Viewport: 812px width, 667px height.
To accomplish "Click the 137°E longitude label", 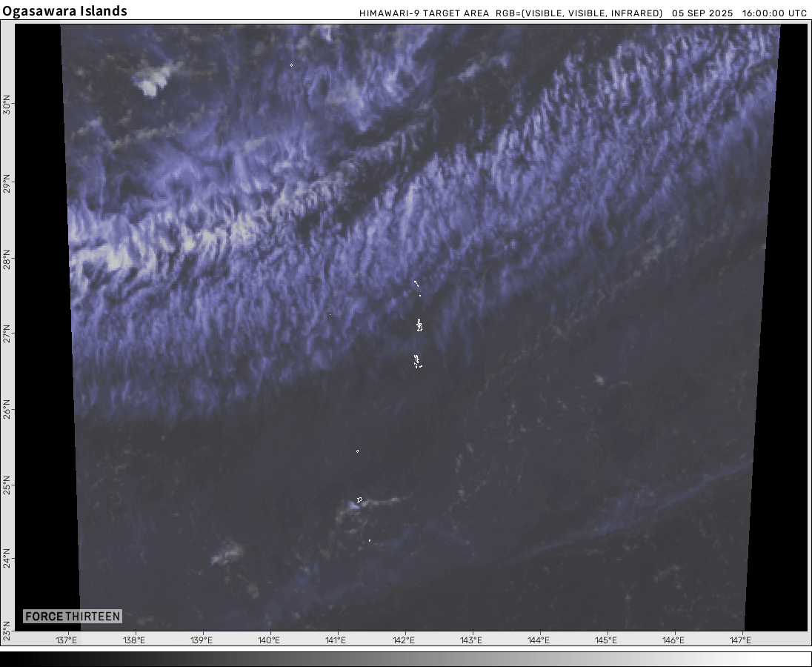I will [x=67, y=640].
